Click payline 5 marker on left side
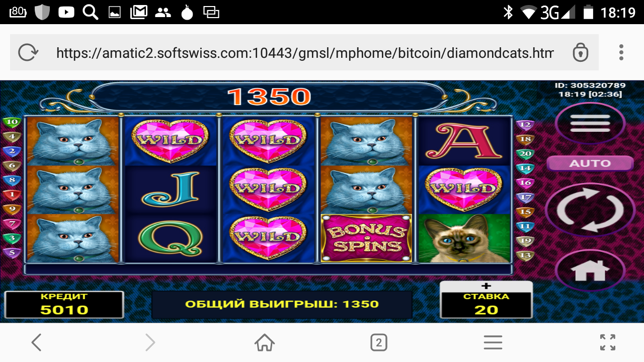This screenshot has height=362, width=644. coord(12,253)
